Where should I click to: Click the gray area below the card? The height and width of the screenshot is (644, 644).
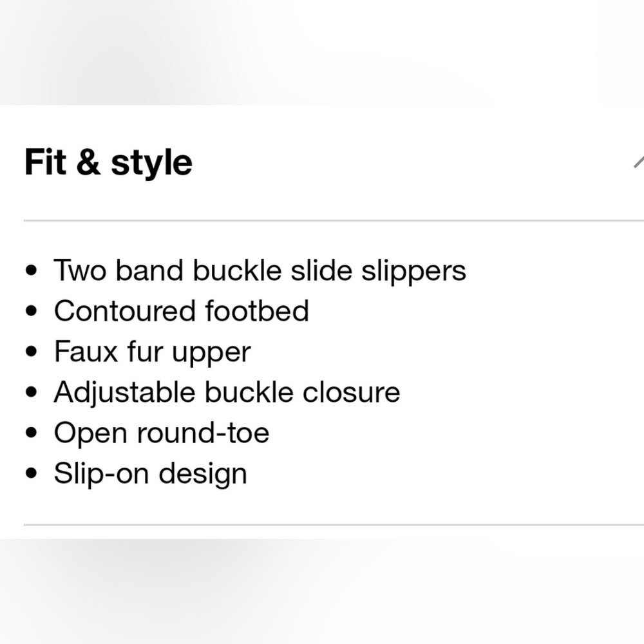click(322, 591)
